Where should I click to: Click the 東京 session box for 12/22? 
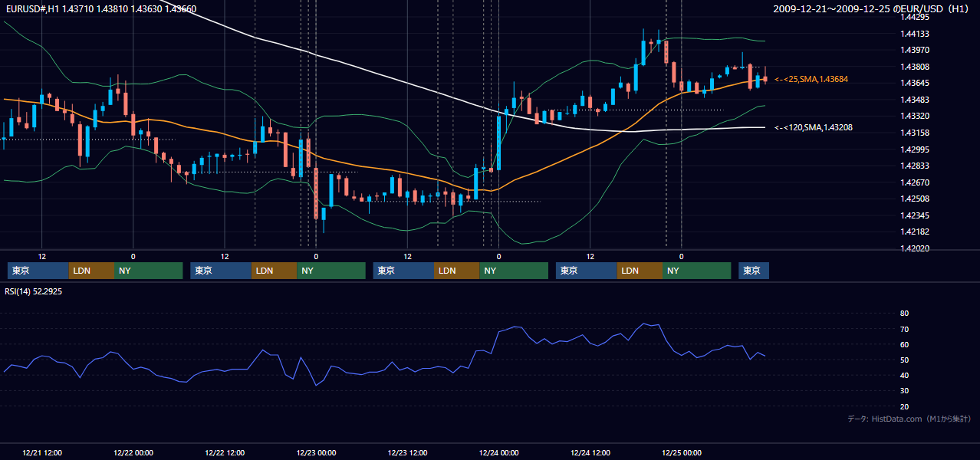point(221,271)
